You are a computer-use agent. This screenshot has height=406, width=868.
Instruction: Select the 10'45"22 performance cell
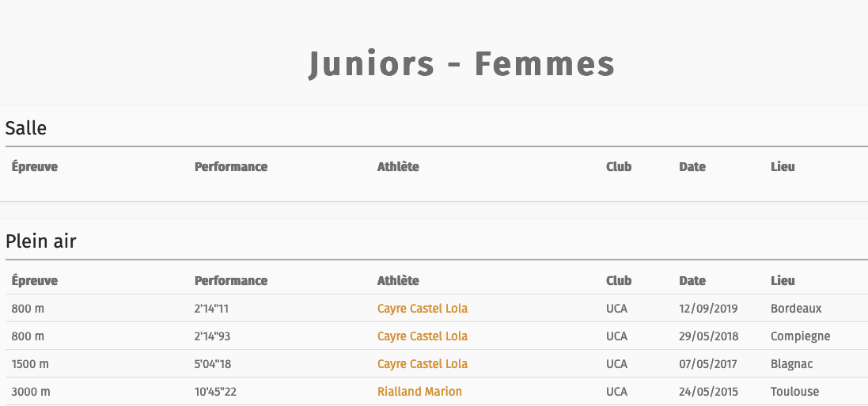tap(215, 392)
